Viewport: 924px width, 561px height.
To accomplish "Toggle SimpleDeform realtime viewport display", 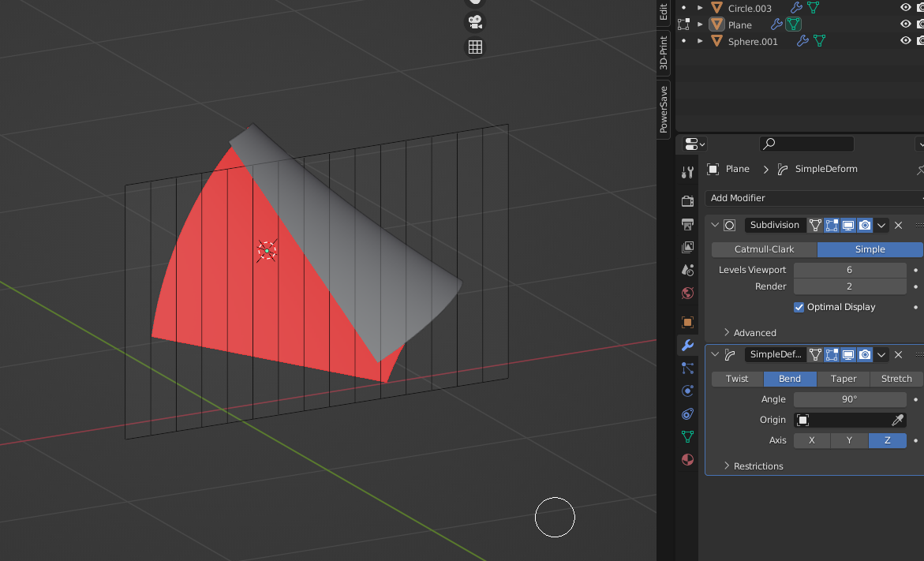I will [x=848, y=355].
